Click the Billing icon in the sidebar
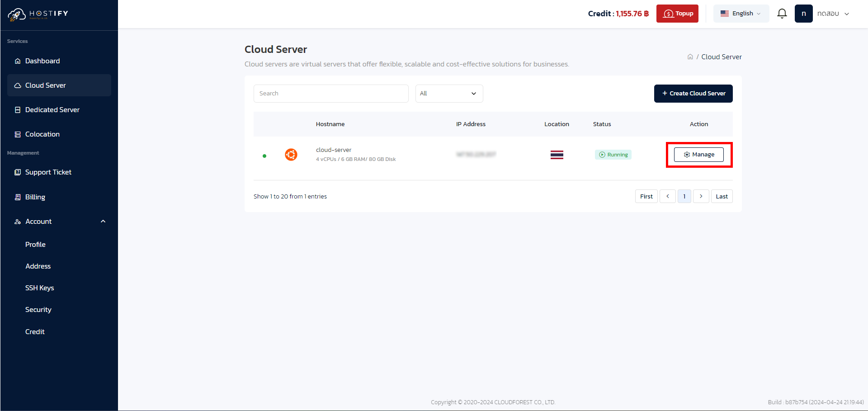Screen dimensions: 868x411 [x=18, y=197]
